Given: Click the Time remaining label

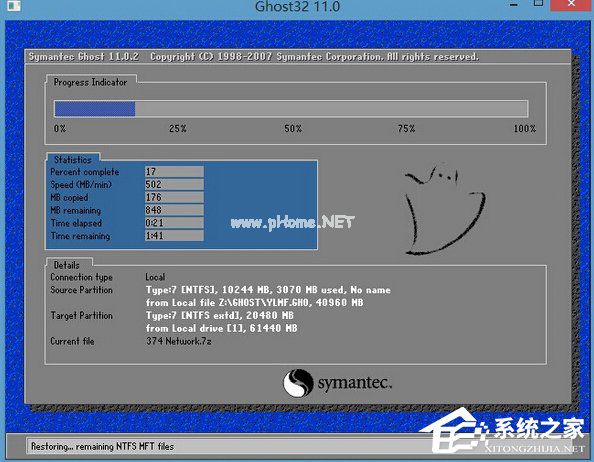Looking at the screenshot, I should (80, 236).
